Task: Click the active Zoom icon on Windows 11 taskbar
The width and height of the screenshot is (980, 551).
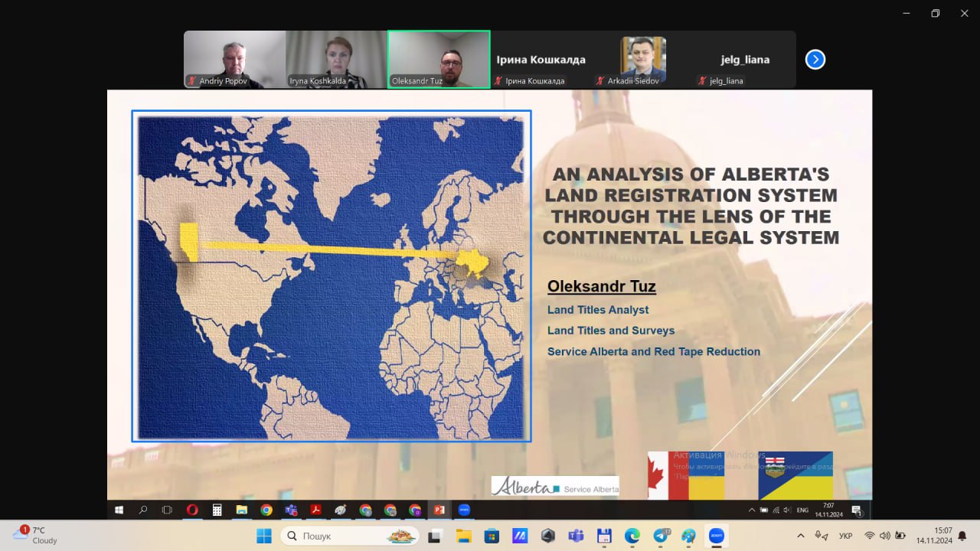Action: 717,536
